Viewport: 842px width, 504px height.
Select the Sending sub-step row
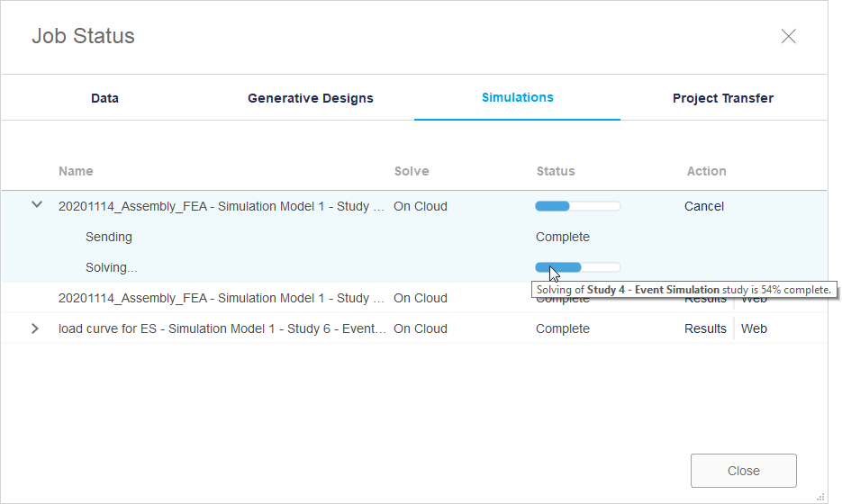(109, 237)
